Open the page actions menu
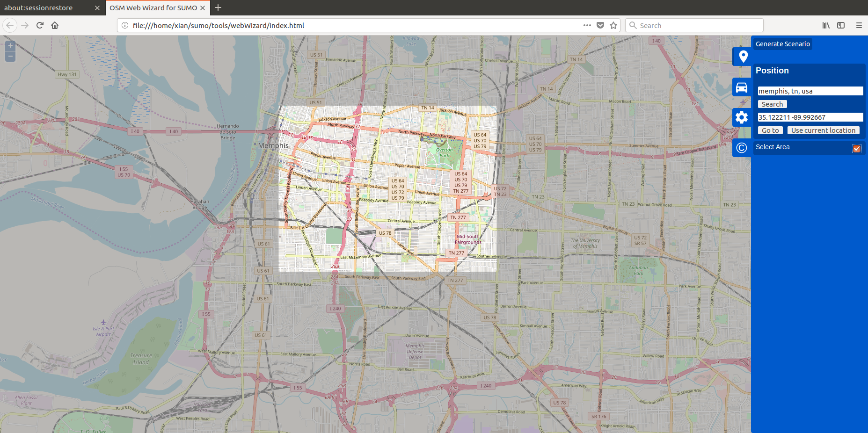 pyautogui.click(x=587, y=25)
